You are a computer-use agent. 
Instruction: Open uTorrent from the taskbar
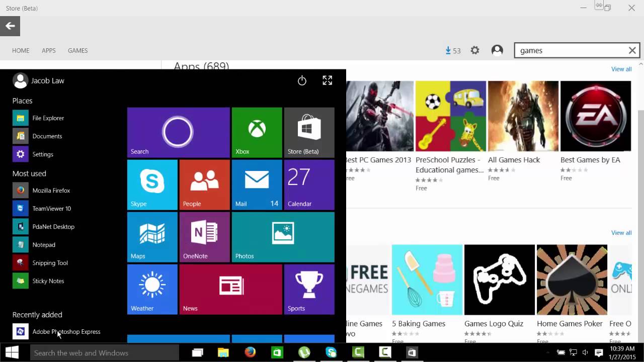coord(304,352)
